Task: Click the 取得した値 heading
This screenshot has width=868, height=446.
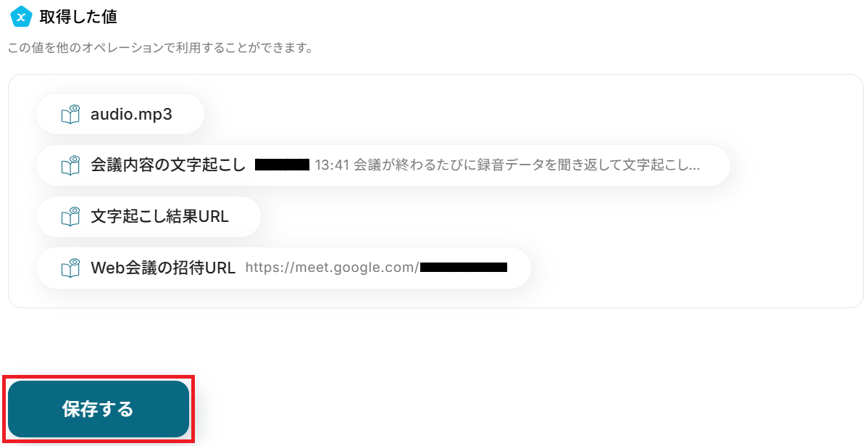Action: [x=78, y=16]
